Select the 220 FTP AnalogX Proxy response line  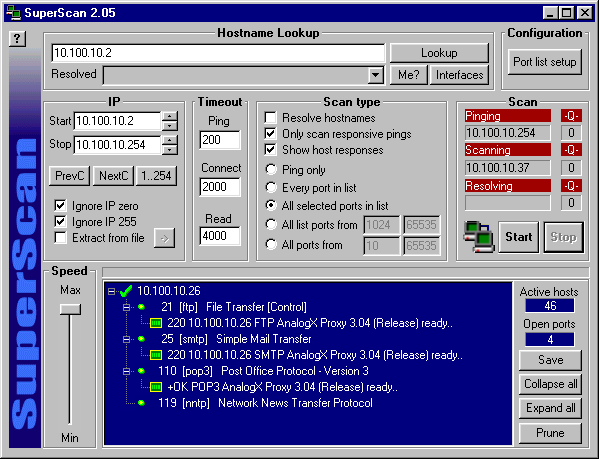tap(310, 323)
